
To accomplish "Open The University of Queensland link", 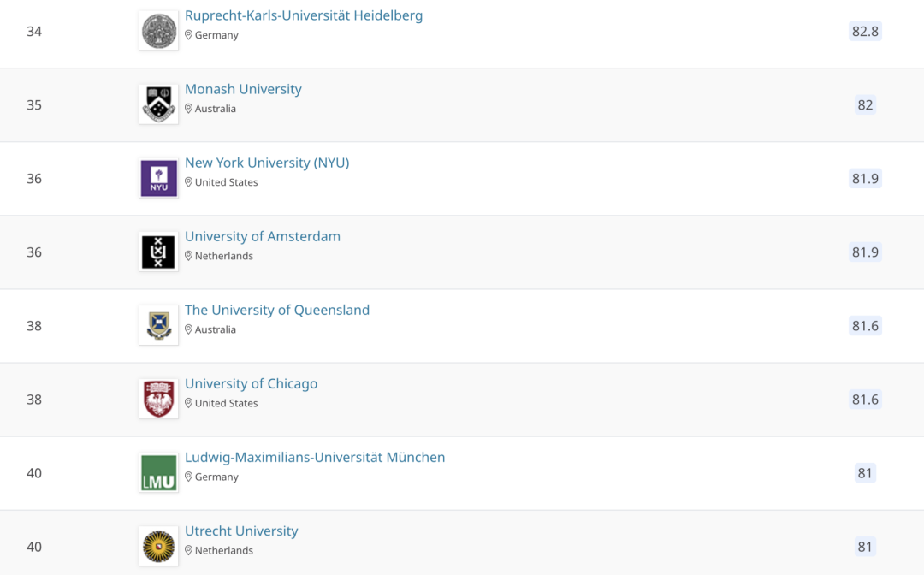I will pyautogui.click(x=277, y=310).
